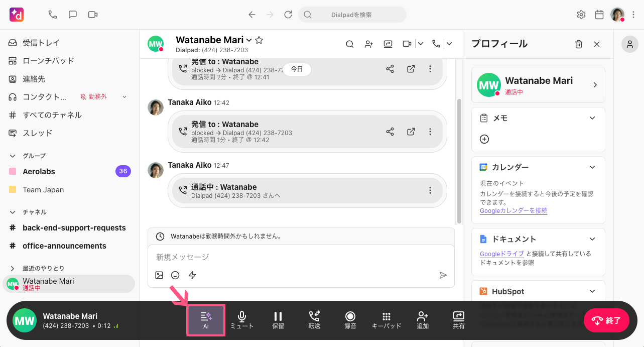This screenshot has height=347, width=644.
Task: Search the conversation with magnifier icon
Action: coord(350,44)
